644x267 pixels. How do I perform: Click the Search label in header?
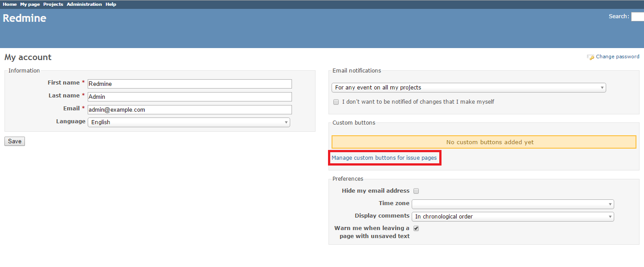pyautogui.click(x=619, y=16)
